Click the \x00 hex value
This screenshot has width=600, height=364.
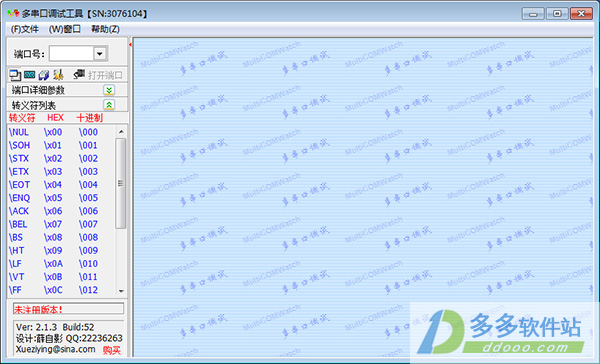(x=53, y=132)
